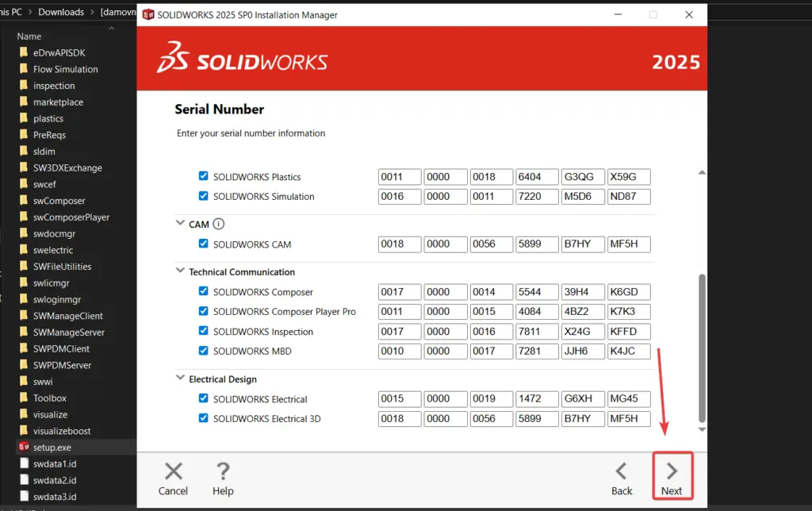Image resolution: width=812 pixels, height=511 pixels.
Task: Select the swwi folder
Action: point(43,382)
